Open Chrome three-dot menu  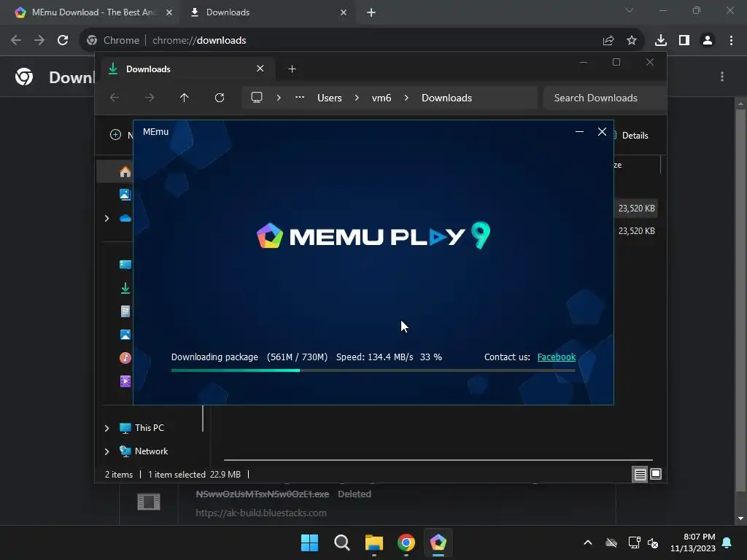731,41
